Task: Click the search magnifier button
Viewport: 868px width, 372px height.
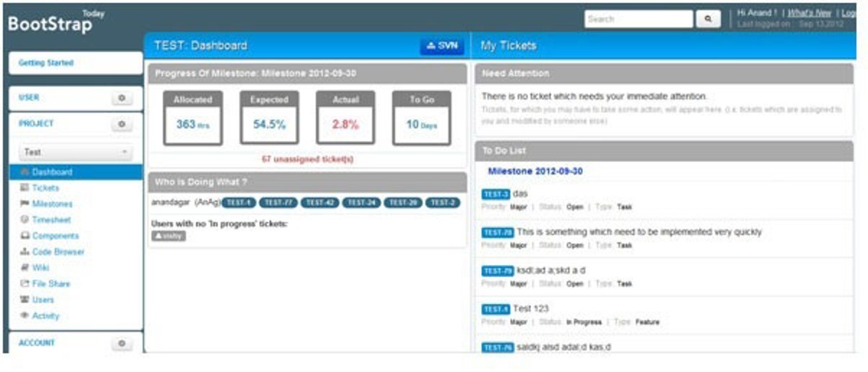Action: click(707, 20)
